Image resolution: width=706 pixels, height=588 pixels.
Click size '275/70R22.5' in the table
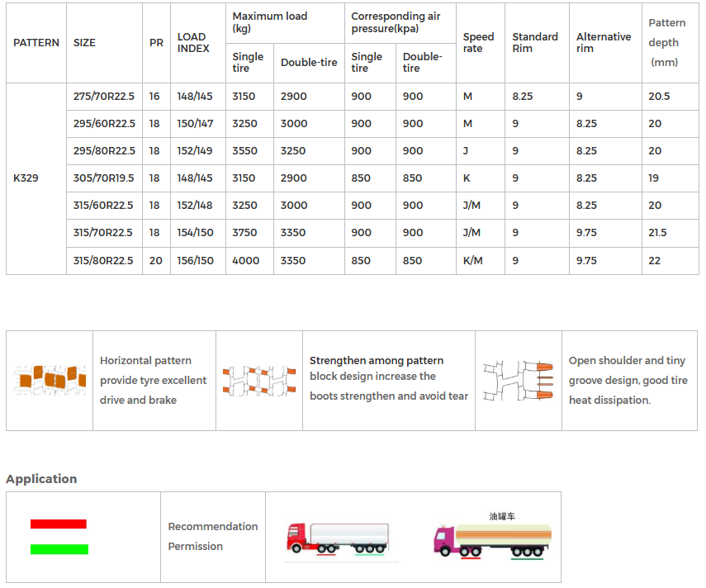[x=104, y=97]
